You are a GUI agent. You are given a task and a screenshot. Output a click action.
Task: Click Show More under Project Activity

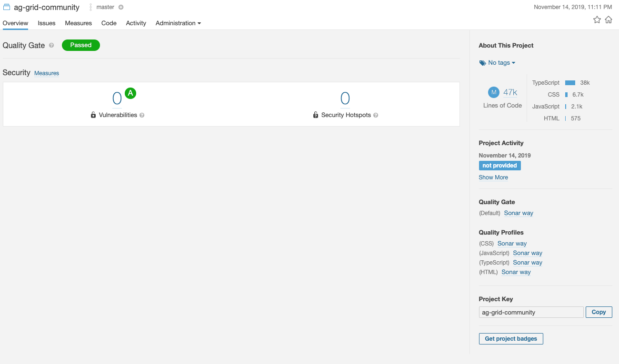tap(493, 177)
